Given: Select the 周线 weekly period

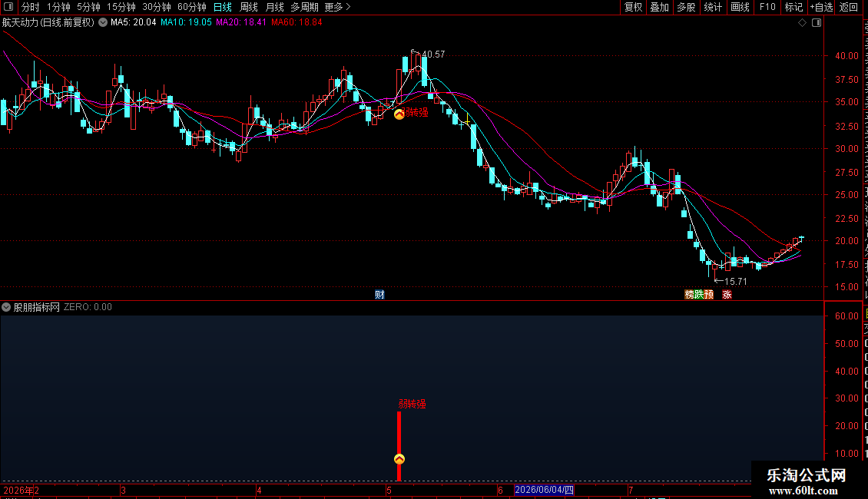Looking at the screenshot, I should (249, 7).
